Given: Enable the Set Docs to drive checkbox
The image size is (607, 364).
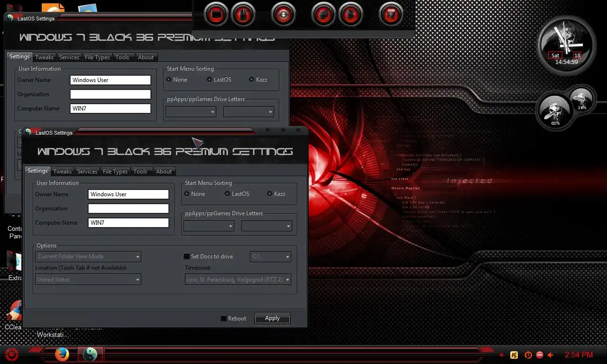Looking at the screenshot, I should [187, 256].
